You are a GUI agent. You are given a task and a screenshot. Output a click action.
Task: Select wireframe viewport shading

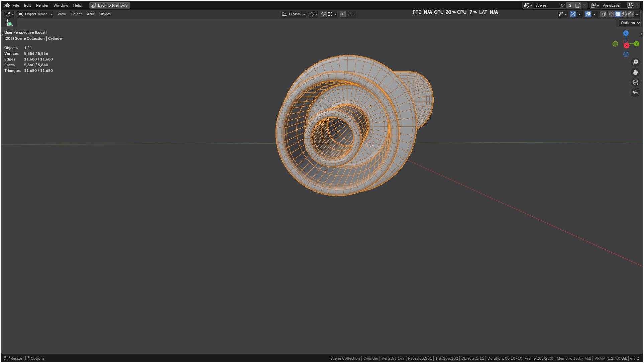pos(612,14)
